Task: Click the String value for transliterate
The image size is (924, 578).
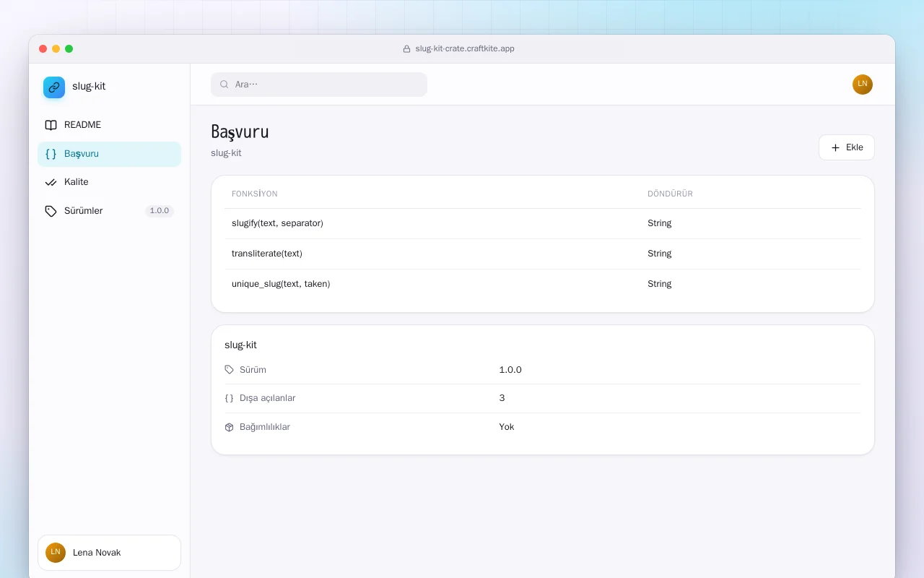Action: 660,254
